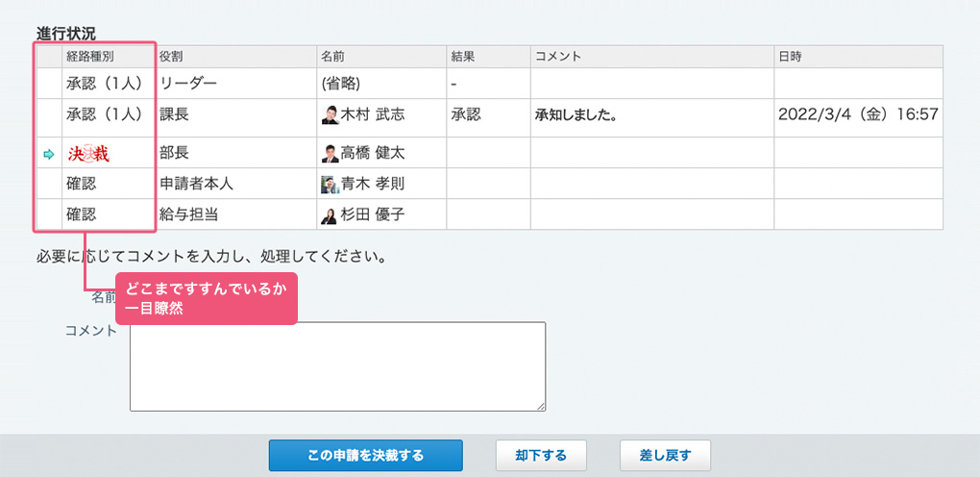This screenshot has height=477, width=980.
Task: Click the 役割 column header
Action: pyautogui.click(x=235, y=57)
